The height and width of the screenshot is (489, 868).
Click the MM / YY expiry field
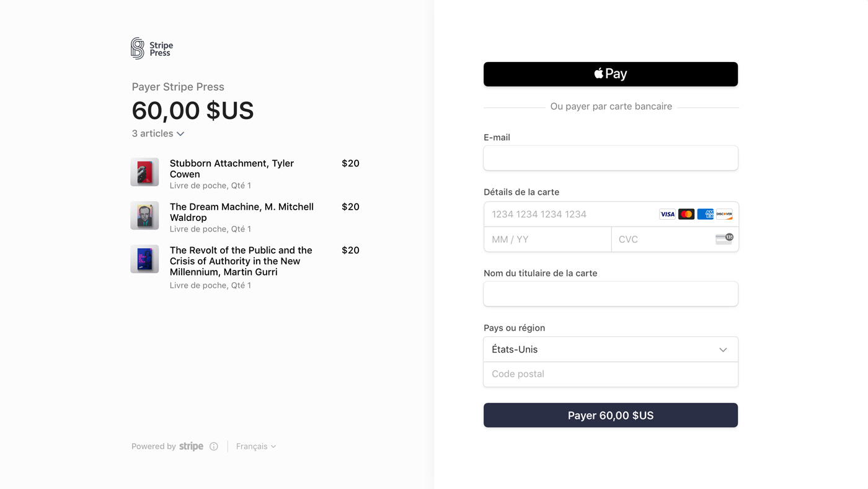click(547, 239)
